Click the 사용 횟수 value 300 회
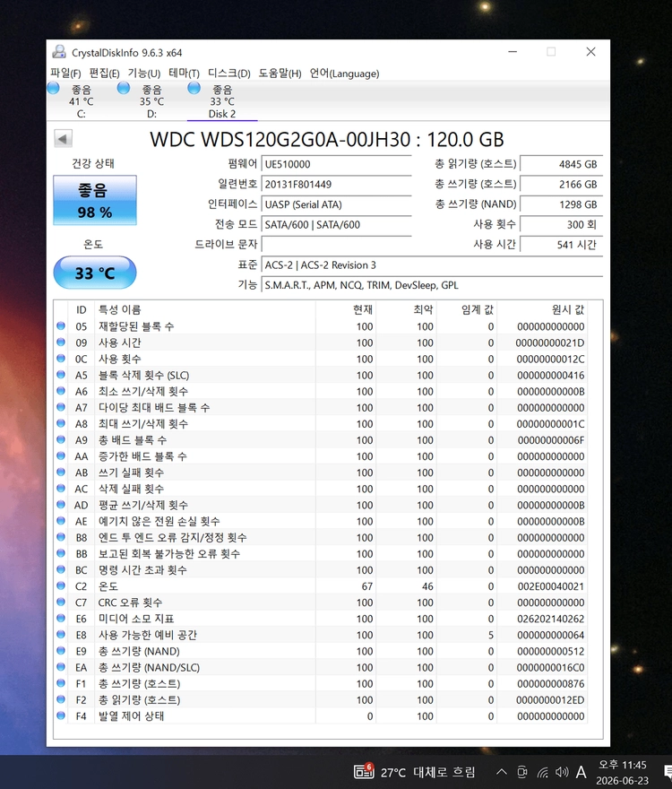 pyautogui.click(x=561, y=224)
